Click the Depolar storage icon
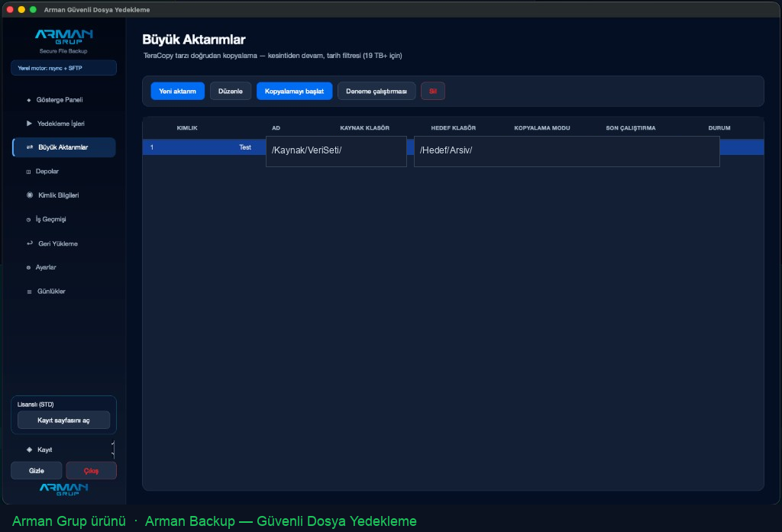This screenshot has height=532, width=782. coord(28,172)
